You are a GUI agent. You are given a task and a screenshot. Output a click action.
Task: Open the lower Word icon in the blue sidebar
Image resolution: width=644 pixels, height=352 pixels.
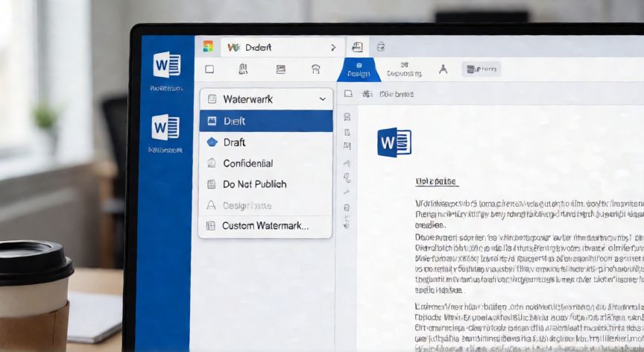pyautogui.click(x=165, y=127)
